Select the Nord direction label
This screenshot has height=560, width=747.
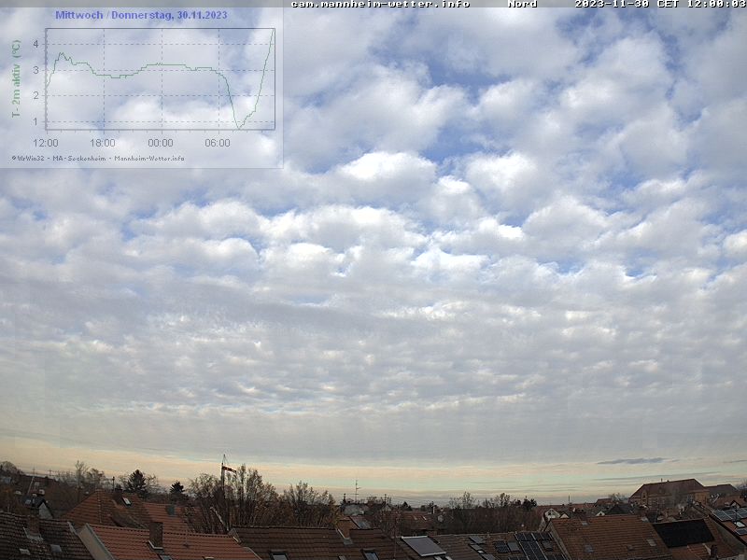click(x=522, y=4)
